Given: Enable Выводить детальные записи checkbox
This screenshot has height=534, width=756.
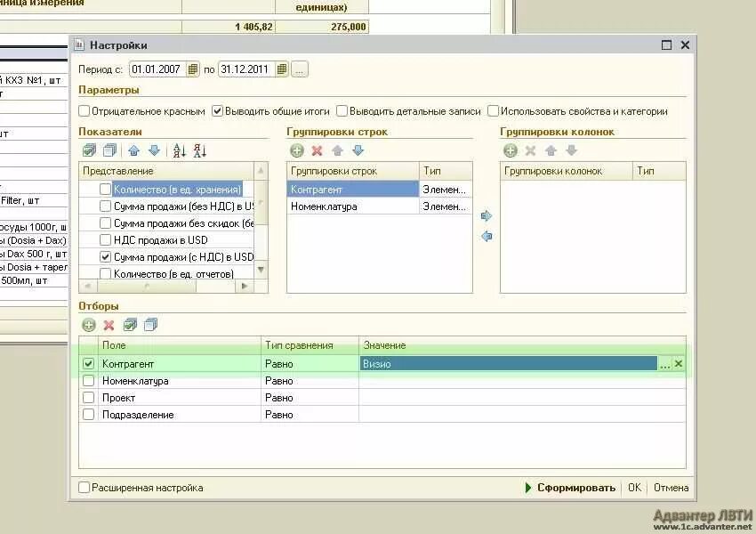Looking at the screenshot, I should pos(342,111).
